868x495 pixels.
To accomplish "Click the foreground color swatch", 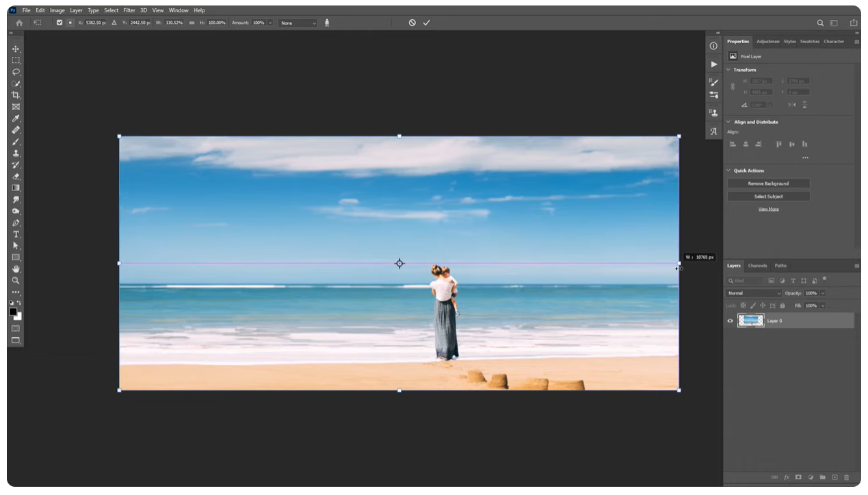I will coord(13,312).
